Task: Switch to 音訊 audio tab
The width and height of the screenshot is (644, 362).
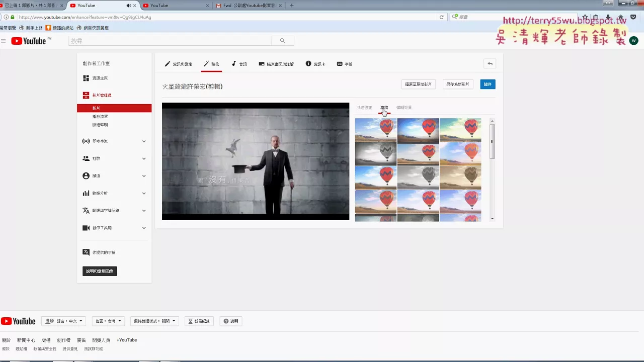Action: click(x=239, y=64)
